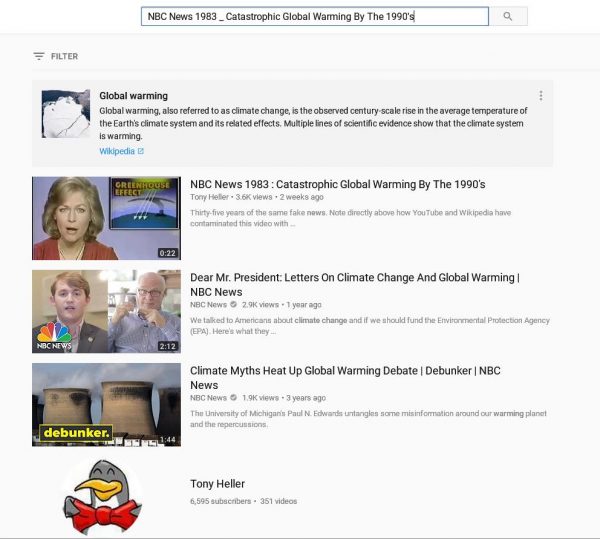The width and height of the screenshot is (600, 539).
Task: Click the Tony Heller penguin avatar
Action: 103,497
